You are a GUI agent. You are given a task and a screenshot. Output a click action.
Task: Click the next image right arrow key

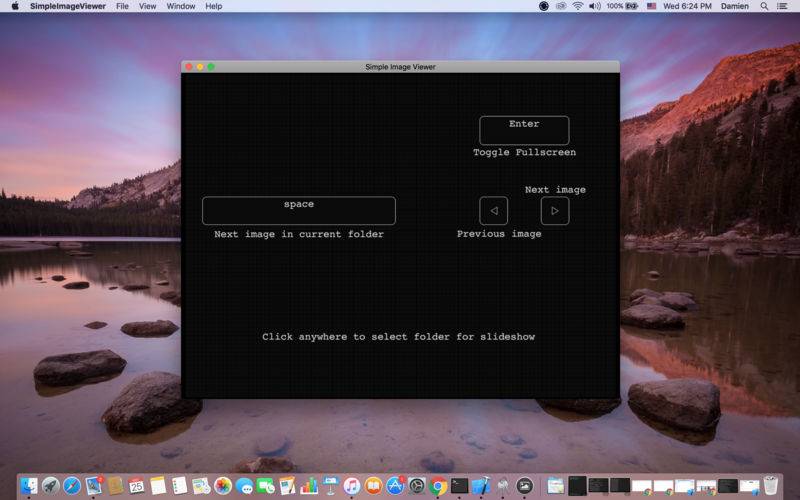click(555, 211)
